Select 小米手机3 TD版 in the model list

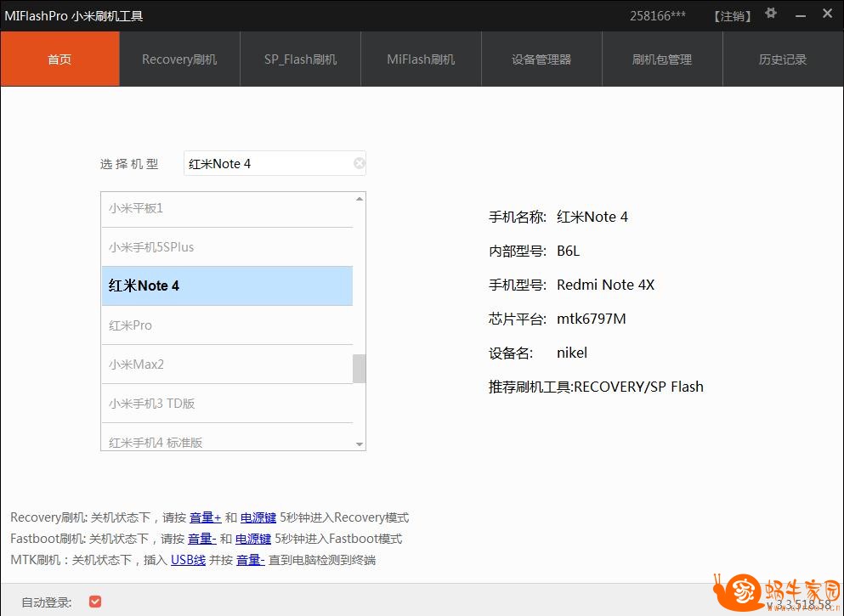click(227, 404)
